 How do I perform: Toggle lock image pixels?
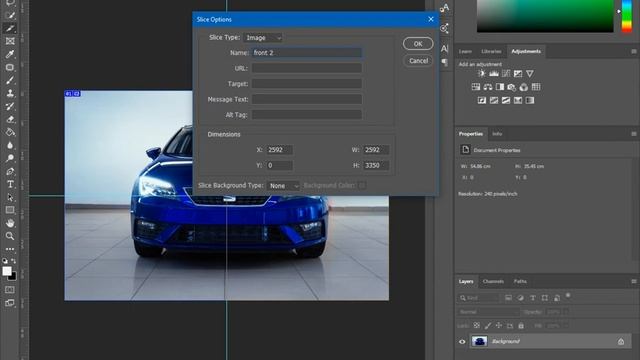(488, 326)
